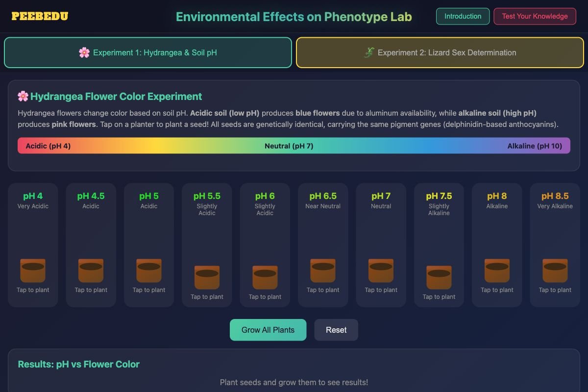
Task: Click Test Your Knowledge
Action: tap(535, 16)
